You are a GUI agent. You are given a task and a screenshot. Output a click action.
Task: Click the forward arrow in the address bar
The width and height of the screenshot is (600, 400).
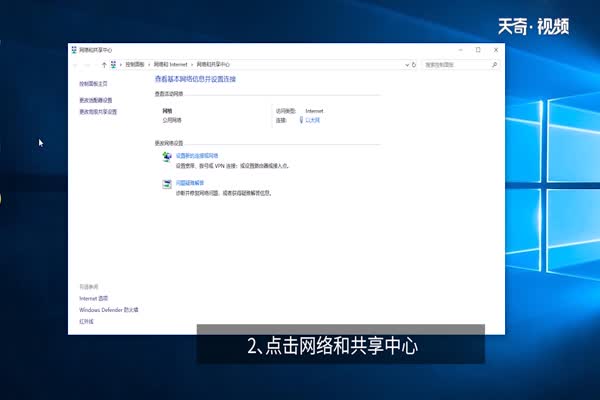pos(87,65)
